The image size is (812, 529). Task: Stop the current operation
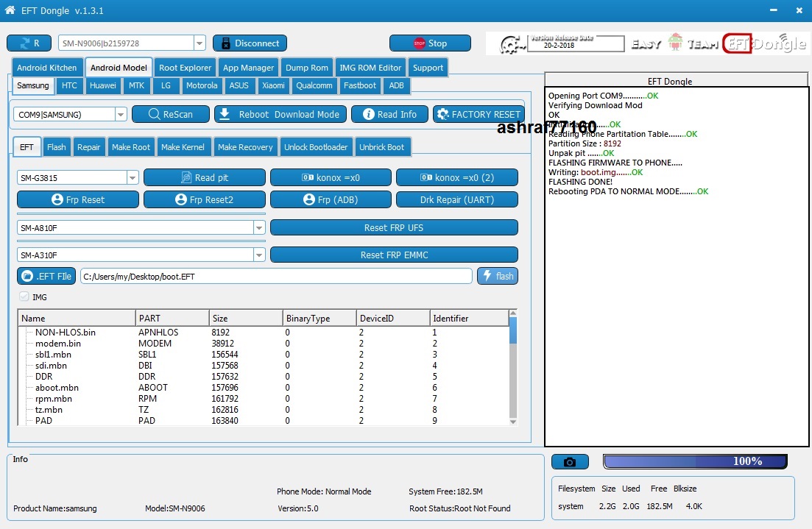coord(430,43)
